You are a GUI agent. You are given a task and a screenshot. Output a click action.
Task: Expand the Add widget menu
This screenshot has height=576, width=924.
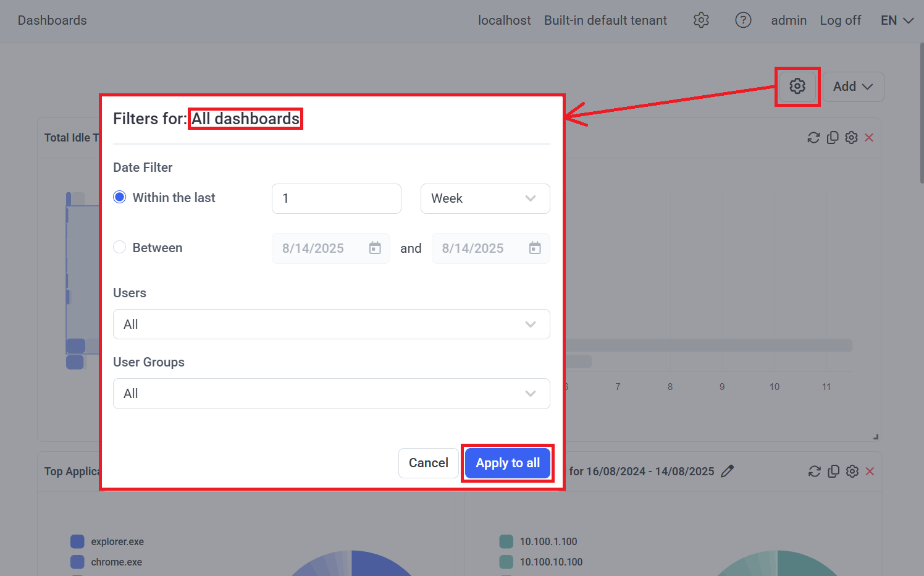point(853,87)
